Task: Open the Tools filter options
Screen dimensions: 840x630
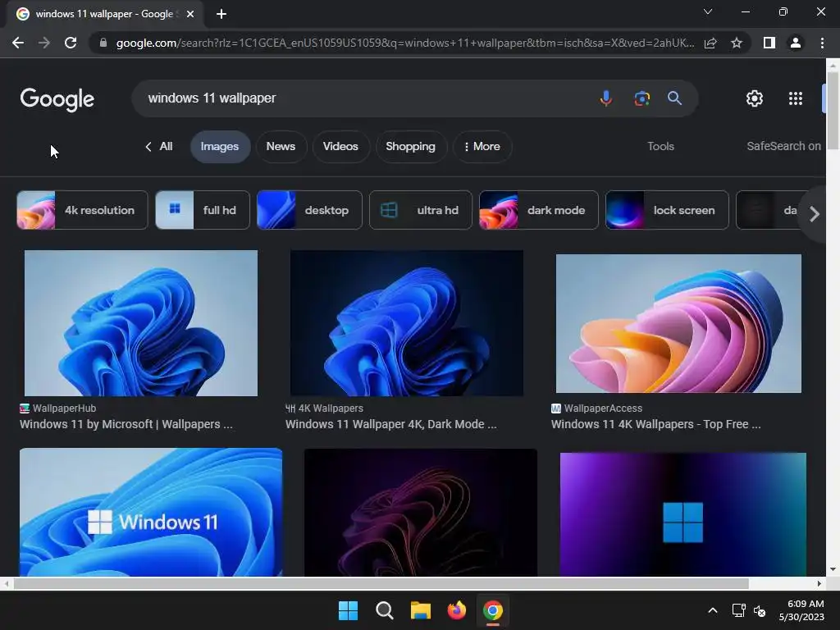Action: 660,146
